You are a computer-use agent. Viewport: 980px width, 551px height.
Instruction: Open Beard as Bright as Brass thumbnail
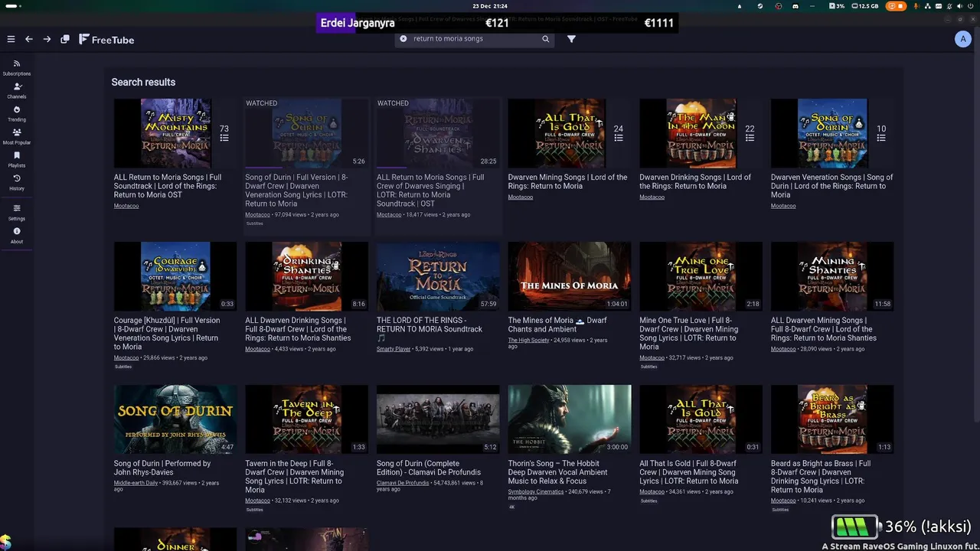[x=832, y=419]
